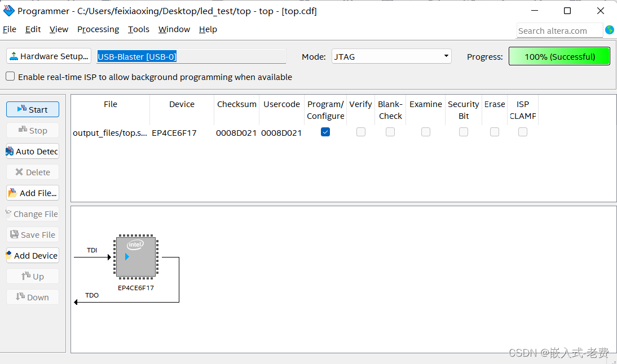Move selected device Down
Screen dimensions: 617x364
click(33, 297)
